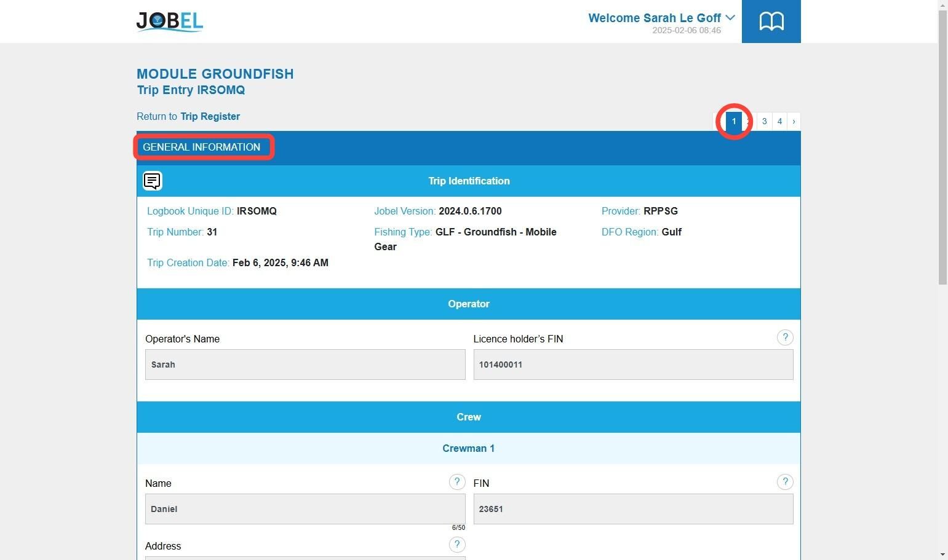
Task: Open help icon beside Address label
Action: tap(457, 545)
